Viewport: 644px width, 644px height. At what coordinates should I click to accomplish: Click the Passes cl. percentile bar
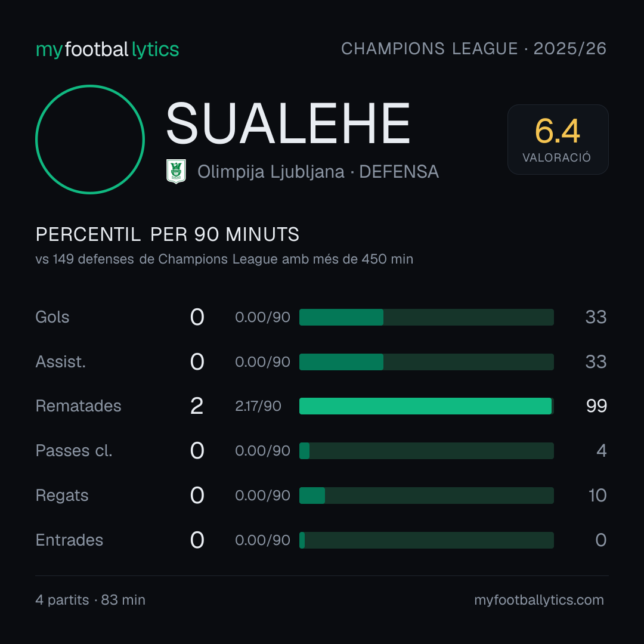pos(426,451)
